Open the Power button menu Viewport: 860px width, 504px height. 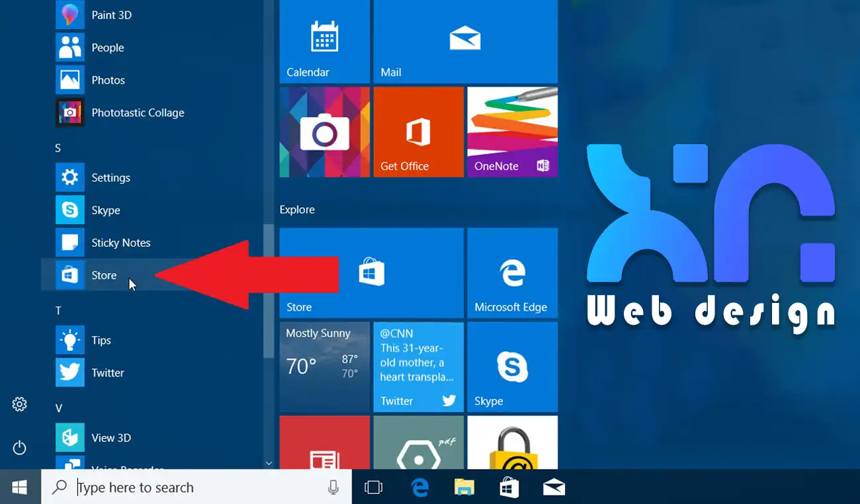[x=19, y=448]
